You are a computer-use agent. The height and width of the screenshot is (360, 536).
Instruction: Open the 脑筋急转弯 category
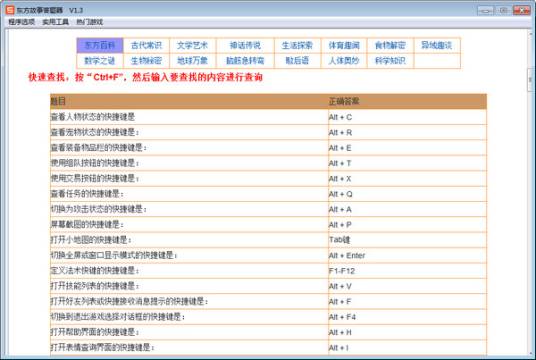[245, 61]
